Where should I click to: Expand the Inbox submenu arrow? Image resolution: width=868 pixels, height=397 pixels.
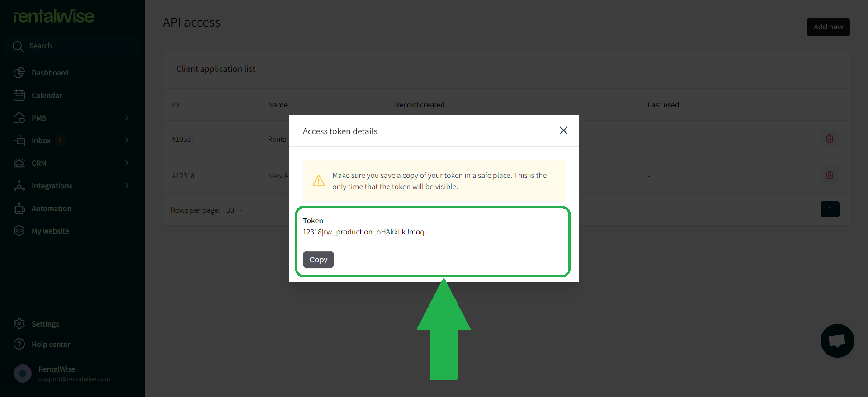(x=127, y=140)
